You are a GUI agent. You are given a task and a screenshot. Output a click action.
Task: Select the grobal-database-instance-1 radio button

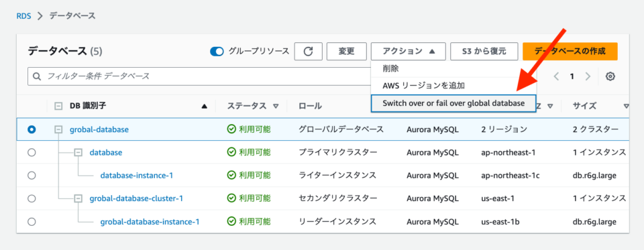(32, 222)
